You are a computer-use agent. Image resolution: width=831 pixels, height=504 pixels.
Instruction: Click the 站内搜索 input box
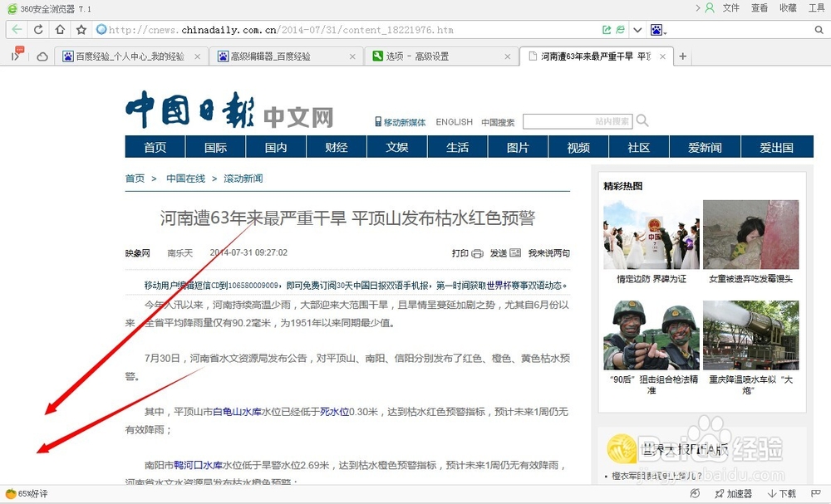pyautogui.click(x=578, y=122)
